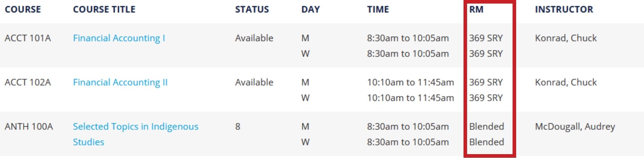This screenshot has width=644, height=158.
Task: Select the ACCT 102A course code
Action: click(x=28, y=82)
